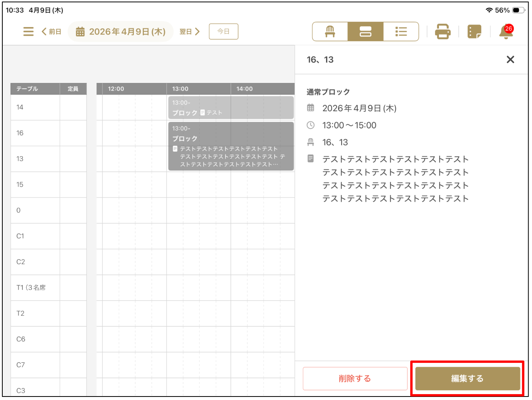Select the timeline schedule view icon
The height and width of the screenshot is (400, 532).
tap(365, 31)
